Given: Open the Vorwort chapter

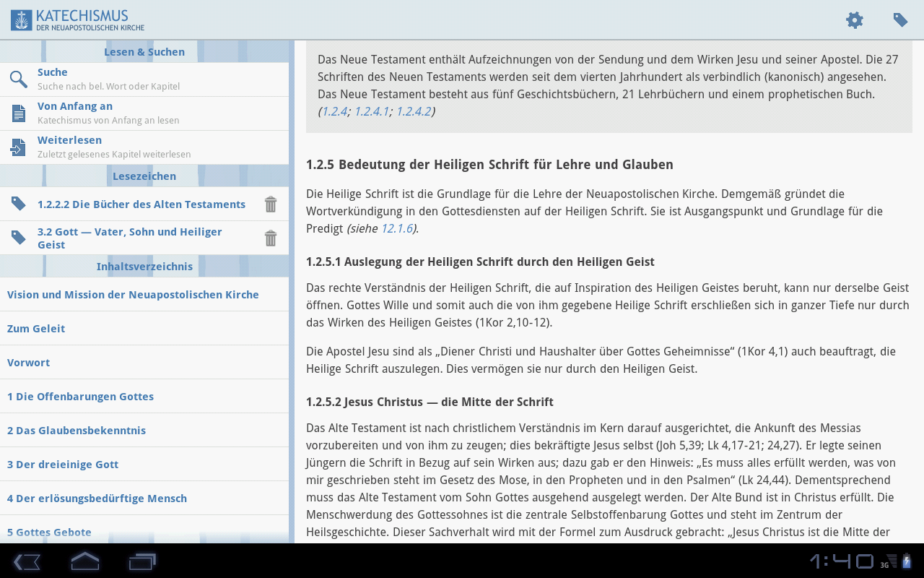Looking at the screenshot, I should click(144, 362).
